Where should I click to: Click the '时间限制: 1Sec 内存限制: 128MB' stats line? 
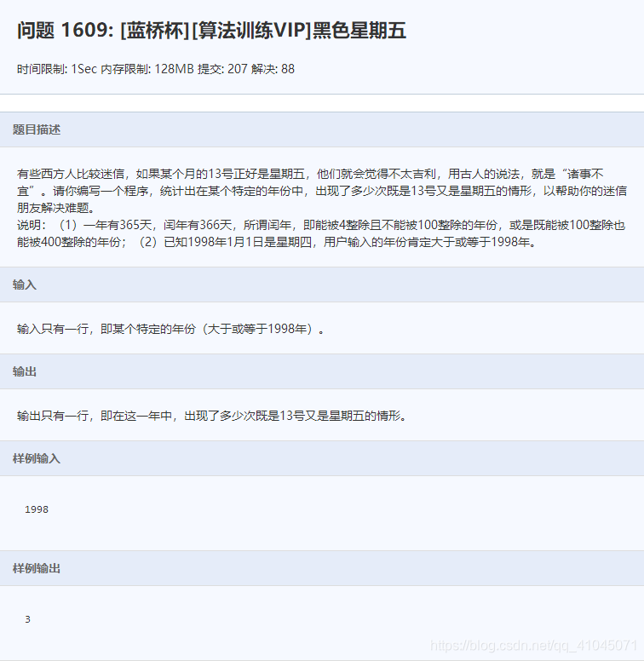[156, 69]
